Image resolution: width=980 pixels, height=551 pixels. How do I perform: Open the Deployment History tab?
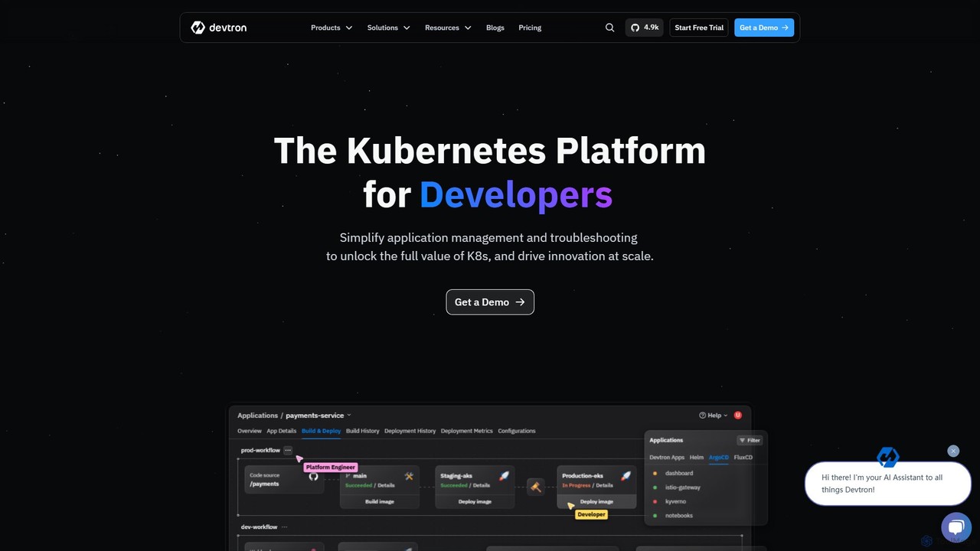pyautogui.click(x=410, y=431)
